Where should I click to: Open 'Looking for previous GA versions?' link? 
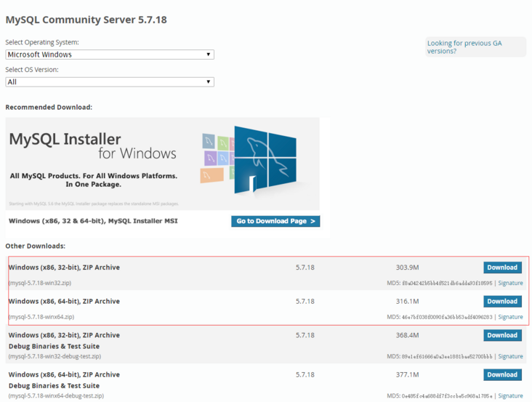[464, 47]
